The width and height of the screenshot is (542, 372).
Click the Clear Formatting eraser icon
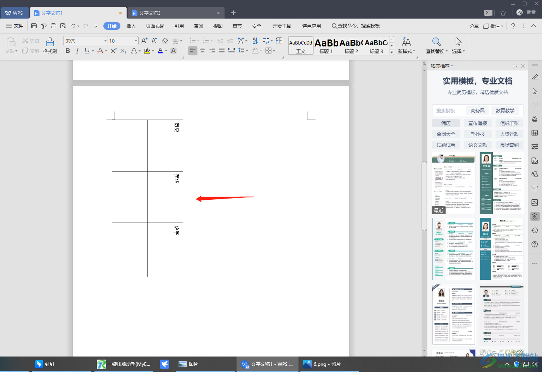tap(165, 41)
